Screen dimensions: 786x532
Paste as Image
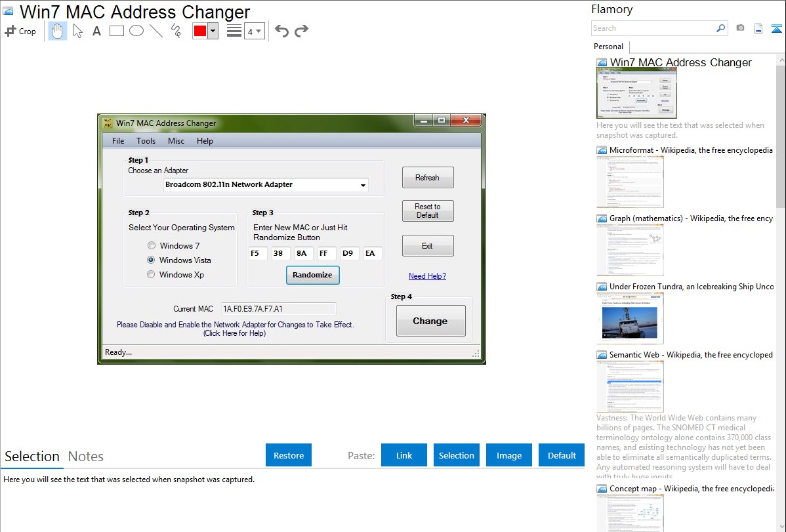509,455
